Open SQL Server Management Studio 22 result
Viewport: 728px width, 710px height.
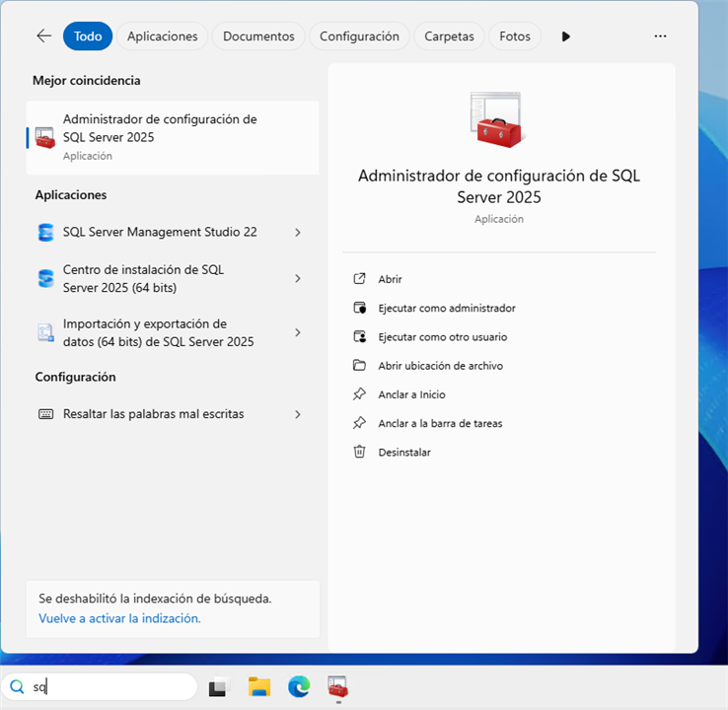tap(160, 232)
